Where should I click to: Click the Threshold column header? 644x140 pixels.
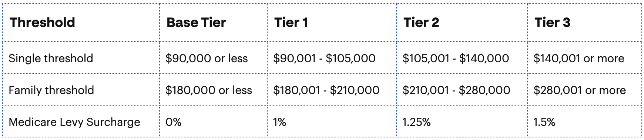pyautogui.click(x=81, y=23)
